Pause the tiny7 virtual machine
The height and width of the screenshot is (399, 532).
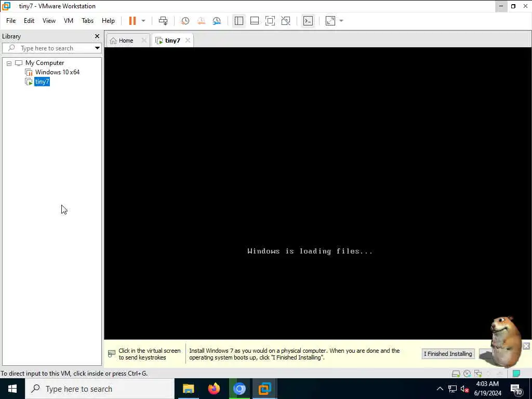click(132, 21)
